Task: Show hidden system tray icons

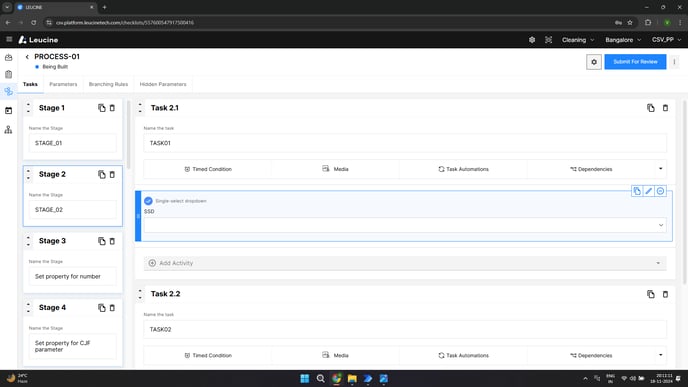Action: 585,378
